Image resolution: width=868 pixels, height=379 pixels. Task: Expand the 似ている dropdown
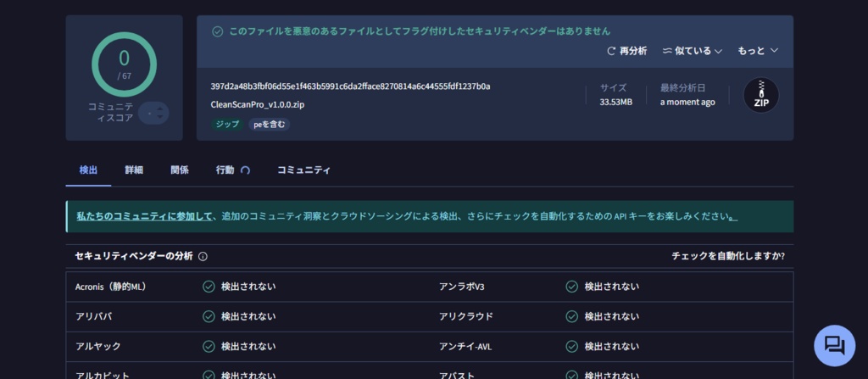693,51
